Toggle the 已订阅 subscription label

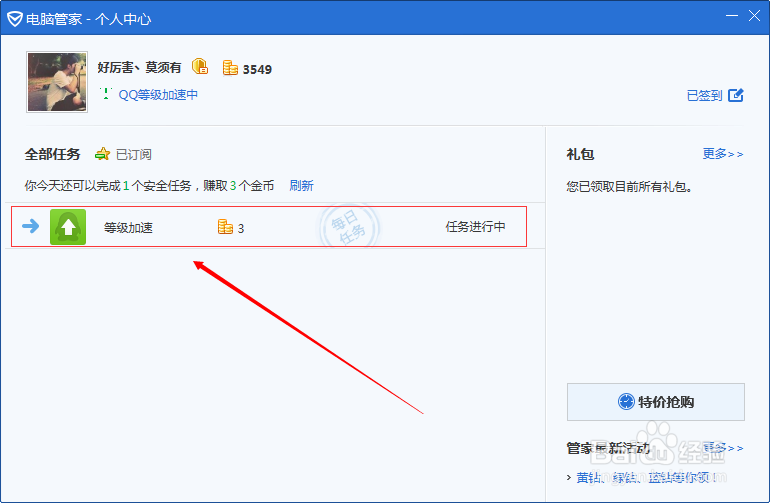point(134,154)
